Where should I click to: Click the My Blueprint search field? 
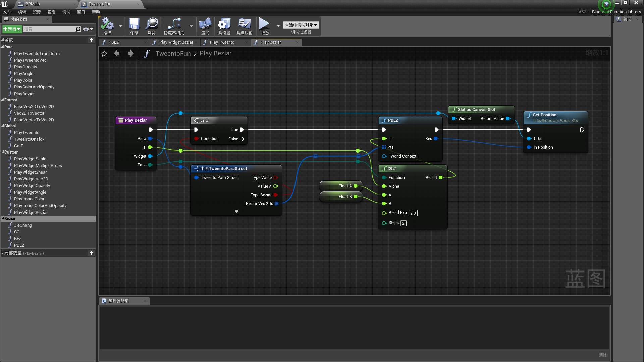point(49,29)
